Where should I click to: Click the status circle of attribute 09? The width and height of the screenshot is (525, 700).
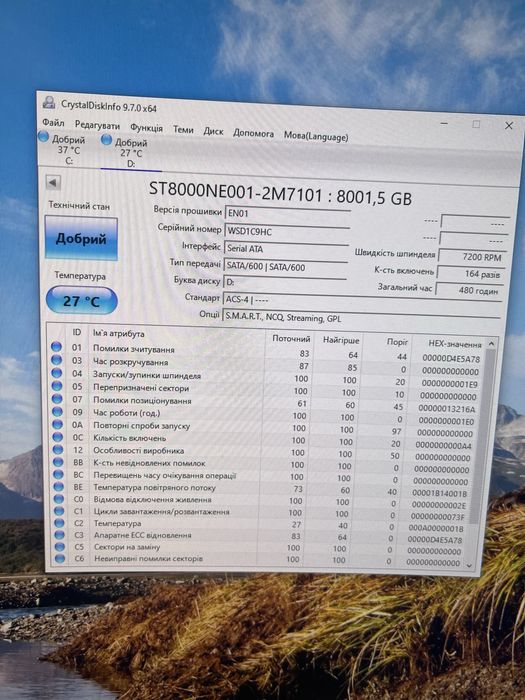coord(57,411)
